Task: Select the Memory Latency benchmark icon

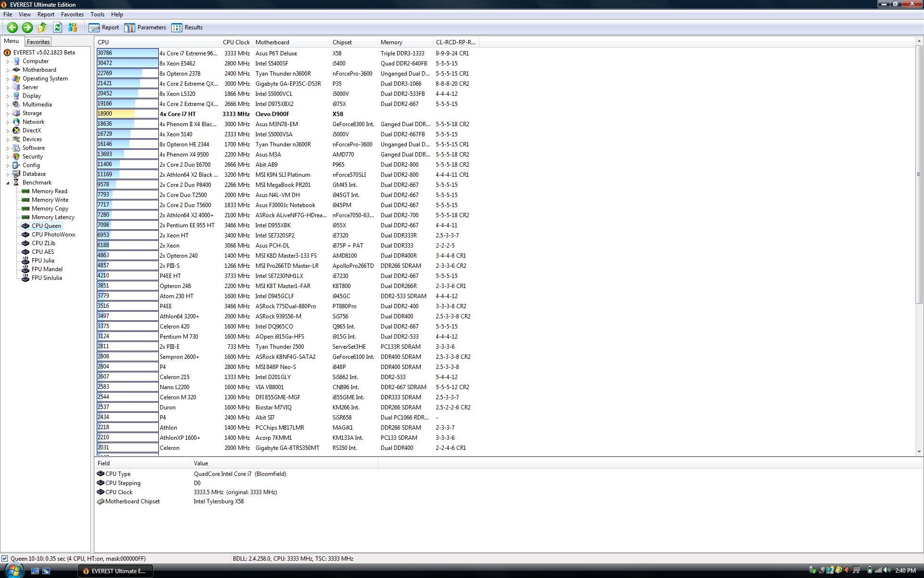Action: (26, 217)
